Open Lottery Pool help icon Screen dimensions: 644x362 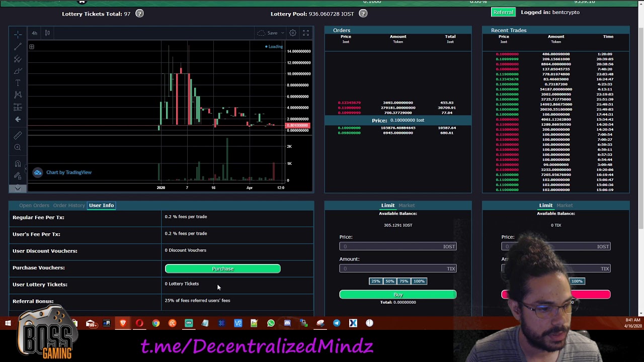(363, 14)
